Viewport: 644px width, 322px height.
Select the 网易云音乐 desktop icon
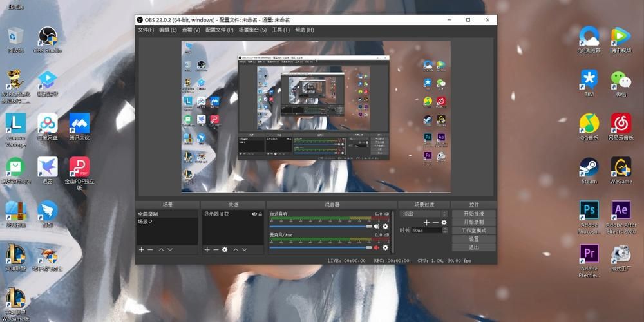621,127
